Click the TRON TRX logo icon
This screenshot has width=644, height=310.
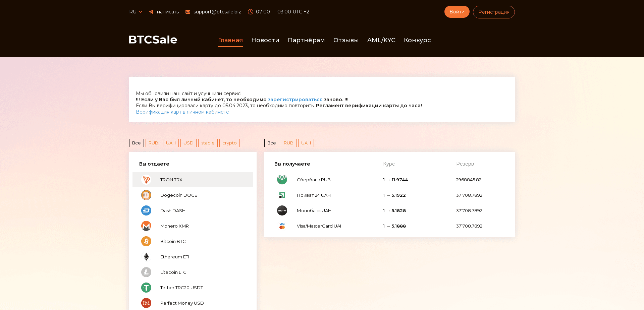pos(146,180)
